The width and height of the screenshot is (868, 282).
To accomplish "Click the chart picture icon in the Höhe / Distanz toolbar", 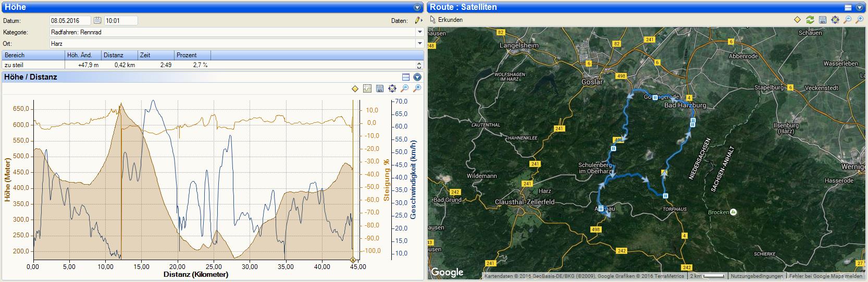I will coord(367,89).
